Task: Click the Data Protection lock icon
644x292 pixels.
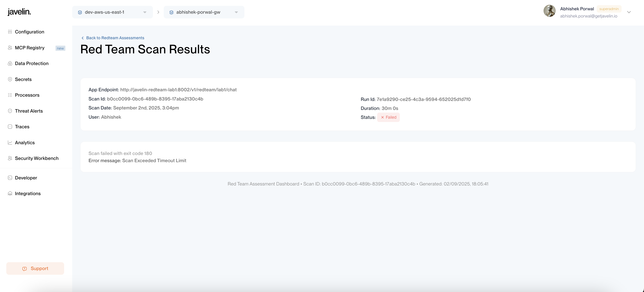Action: pos(10,63)
